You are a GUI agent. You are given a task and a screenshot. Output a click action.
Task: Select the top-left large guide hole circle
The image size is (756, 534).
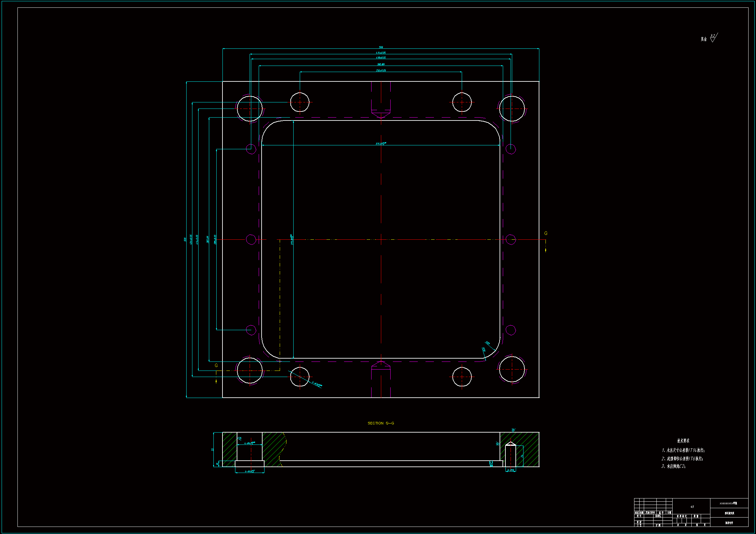point(250,109)
